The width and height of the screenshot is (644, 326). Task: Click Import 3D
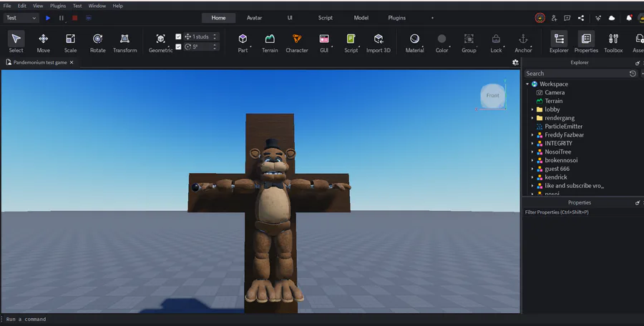(379, 42)
